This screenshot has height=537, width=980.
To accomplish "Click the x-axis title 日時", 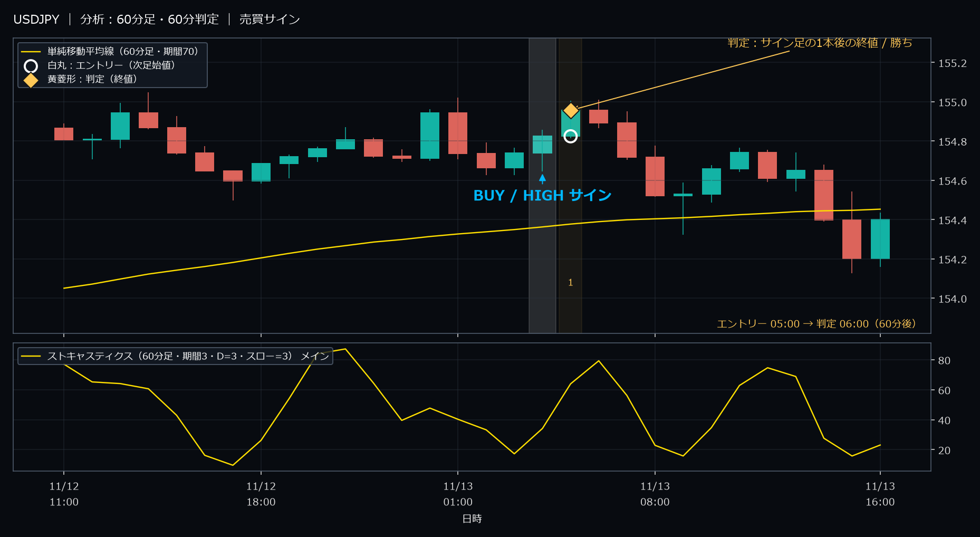I will (472, 519).
